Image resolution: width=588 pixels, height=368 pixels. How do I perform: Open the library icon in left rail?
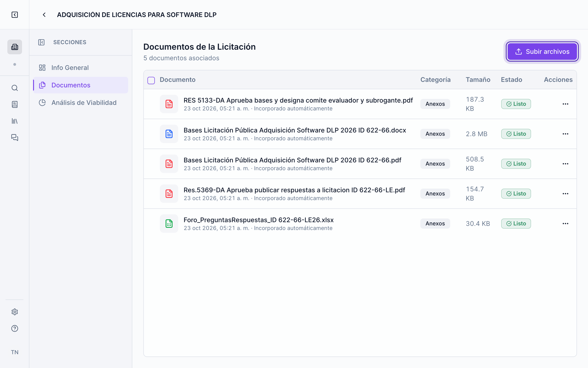(x=14, y=121)
